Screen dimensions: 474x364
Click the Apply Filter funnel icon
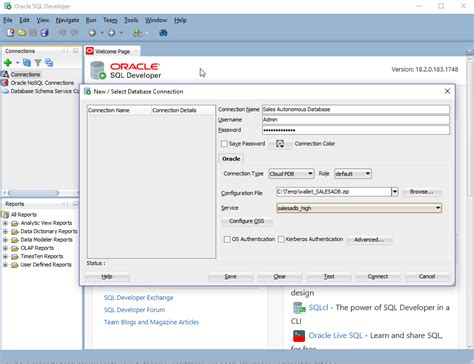tap(38, 62)
